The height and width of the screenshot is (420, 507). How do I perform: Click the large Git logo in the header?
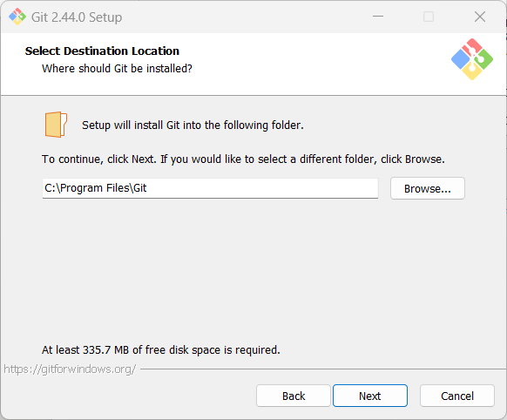tap(472, 59)
